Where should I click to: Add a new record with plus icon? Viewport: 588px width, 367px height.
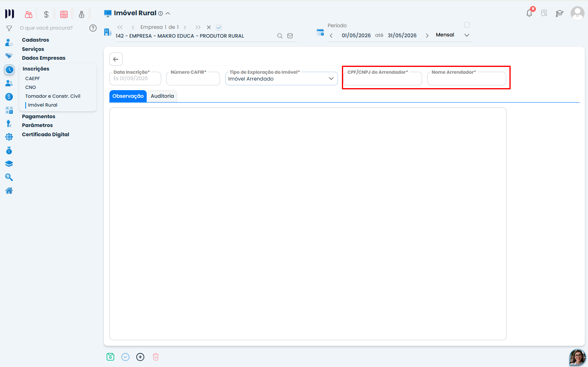[x=140, y=357]
